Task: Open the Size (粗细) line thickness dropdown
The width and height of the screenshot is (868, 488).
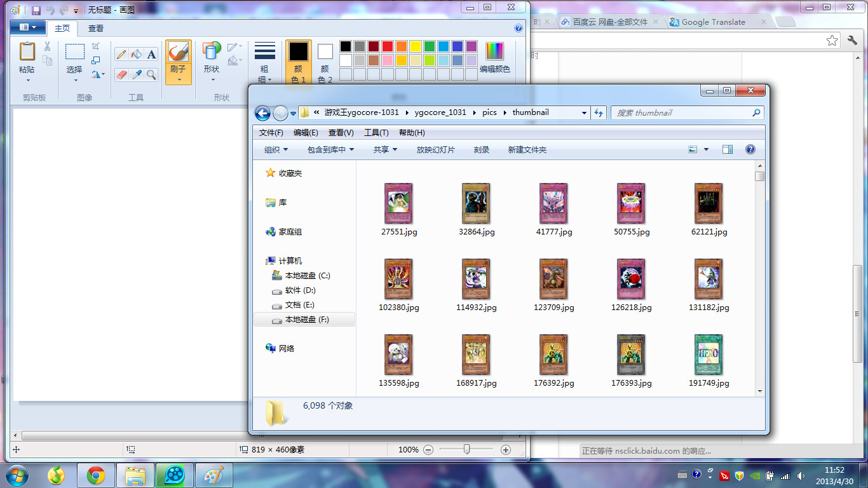Action: tap(264, 80)
